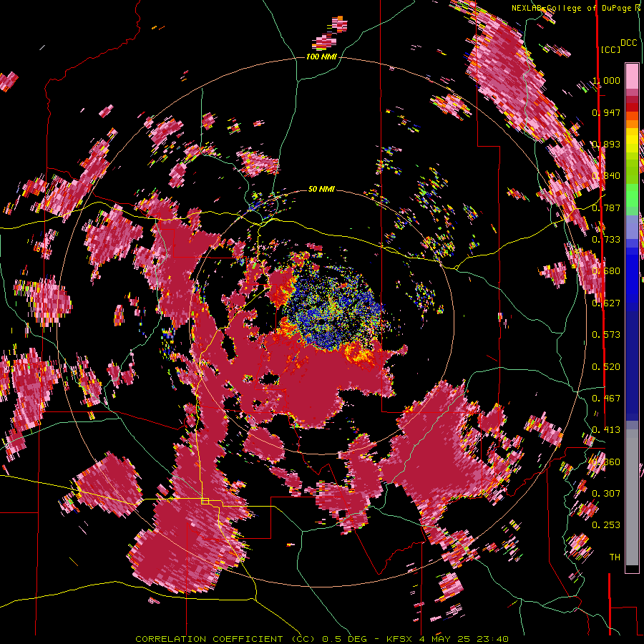Screen dimensions: 644x644
Task: Click the 0.467 legend value
Action: (x=606, y=399)
